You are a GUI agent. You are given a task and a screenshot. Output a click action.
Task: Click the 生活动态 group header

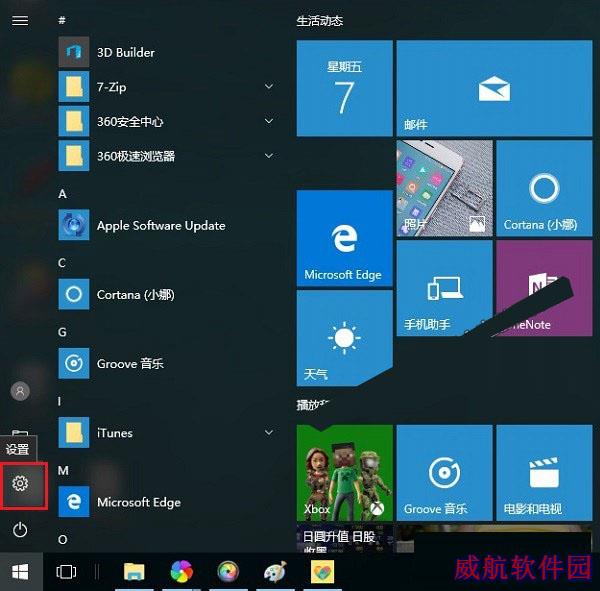320,21
